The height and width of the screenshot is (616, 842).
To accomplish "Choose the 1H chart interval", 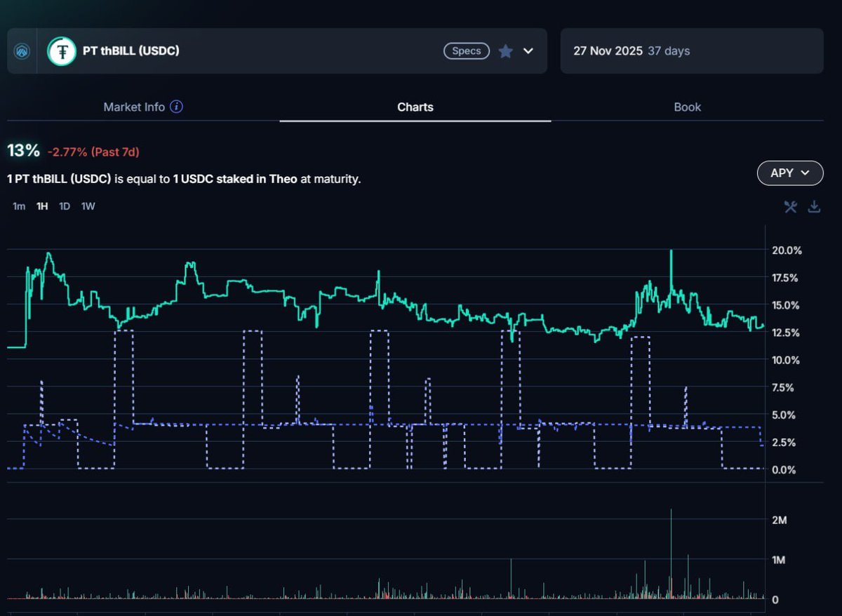I will [42, 207].
